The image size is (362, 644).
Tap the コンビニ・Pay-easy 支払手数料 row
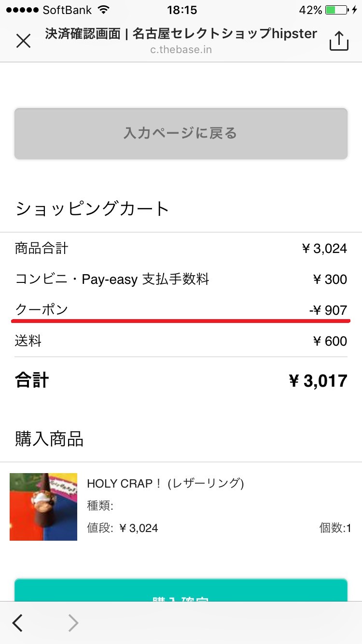click(181, 279)
